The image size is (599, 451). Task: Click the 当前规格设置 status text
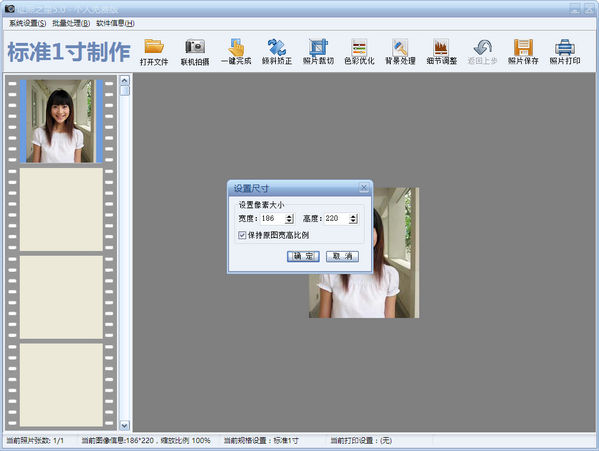(261, 441)
